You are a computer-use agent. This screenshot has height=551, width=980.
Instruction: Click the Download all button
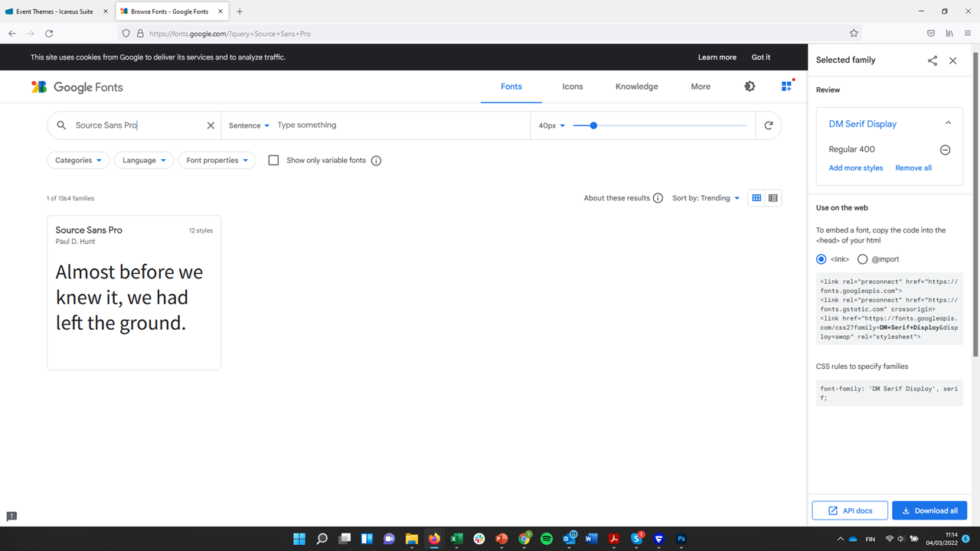[x=929, y=510]
